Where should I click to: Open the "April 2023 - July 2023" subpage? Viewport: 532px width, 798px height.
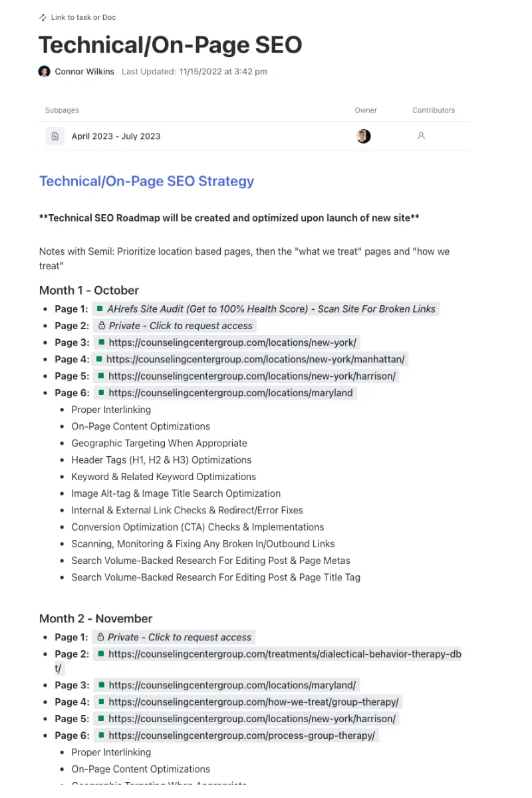coord(116,136)
